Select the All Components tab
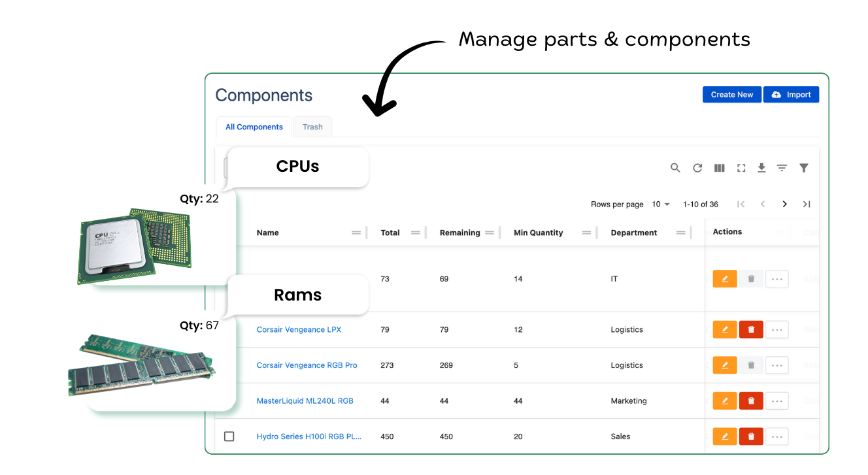Screen dimensions: 868x475 [254, 127]
